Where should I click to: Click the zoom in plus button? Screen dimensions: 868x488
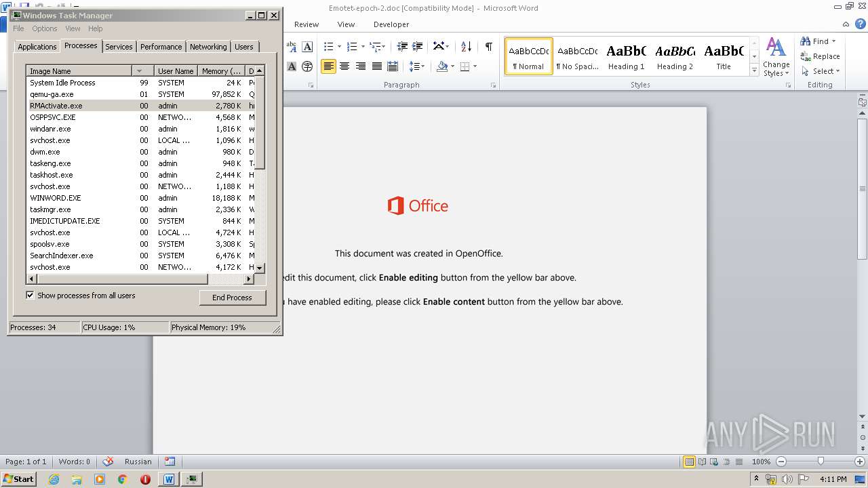click(x=859, y=462)
